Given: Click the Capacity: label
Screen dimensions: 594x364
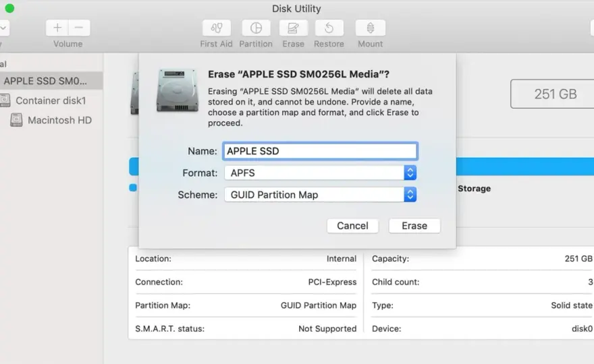Looking at the screenshot, I should click(x=391, y=259).
